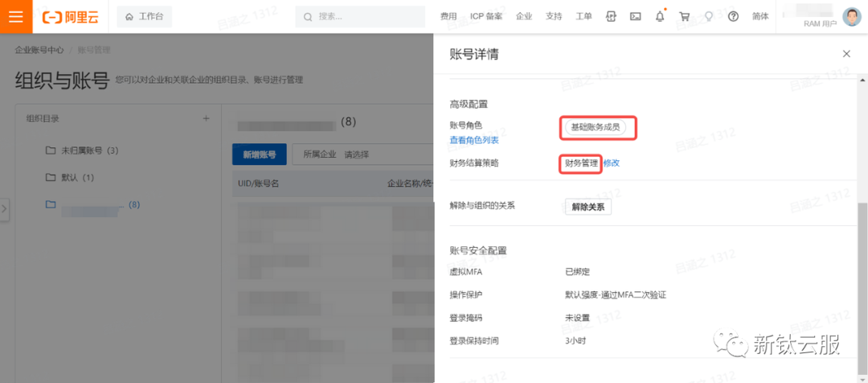Click the 3小时 session duration value
Screen dimensions: 868x383
tap(575, 341)
